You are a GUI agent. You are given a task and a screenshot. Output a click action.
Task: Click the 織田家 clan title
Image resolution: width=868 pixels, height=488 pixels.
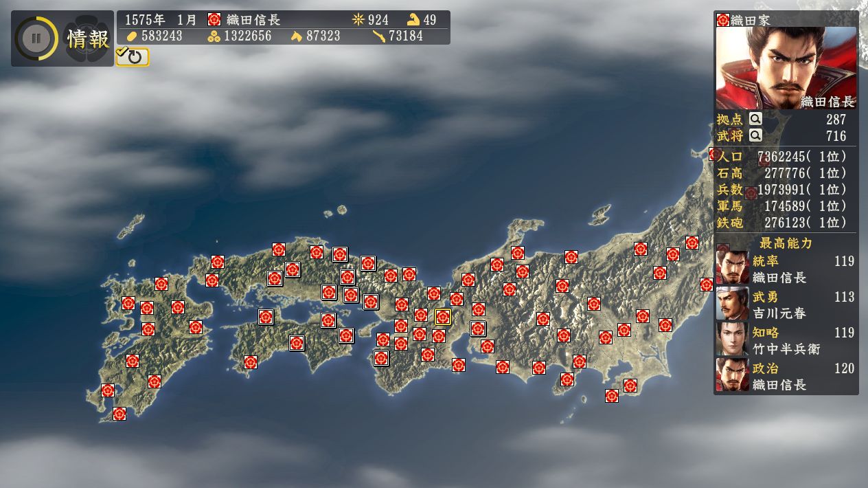(751, 20)
